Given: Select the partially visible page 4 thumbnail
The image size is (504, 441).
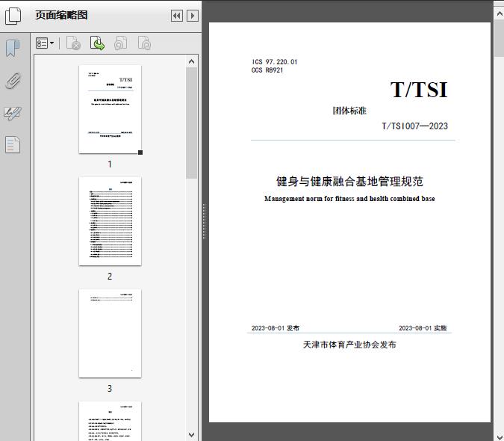Looking at the screenshot, I should coord(110,421).
